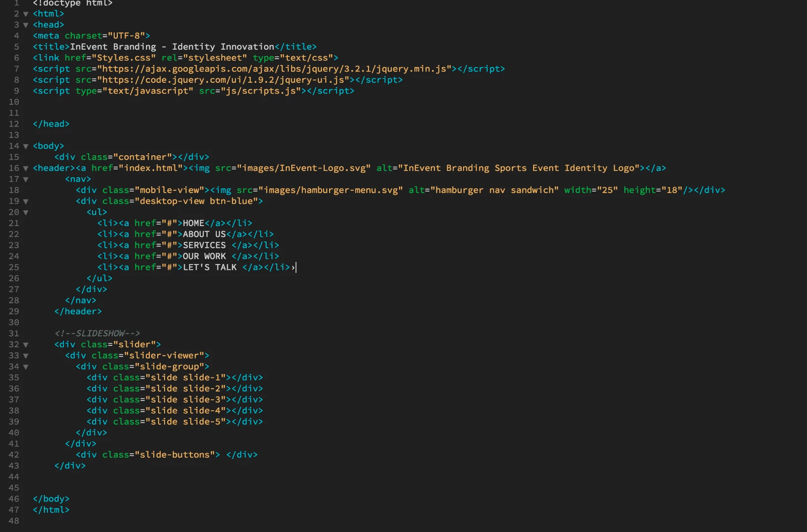Click the "desktop-view btn-blue" class value
This screenshot has width=807, height=532.
pos(197,201)
